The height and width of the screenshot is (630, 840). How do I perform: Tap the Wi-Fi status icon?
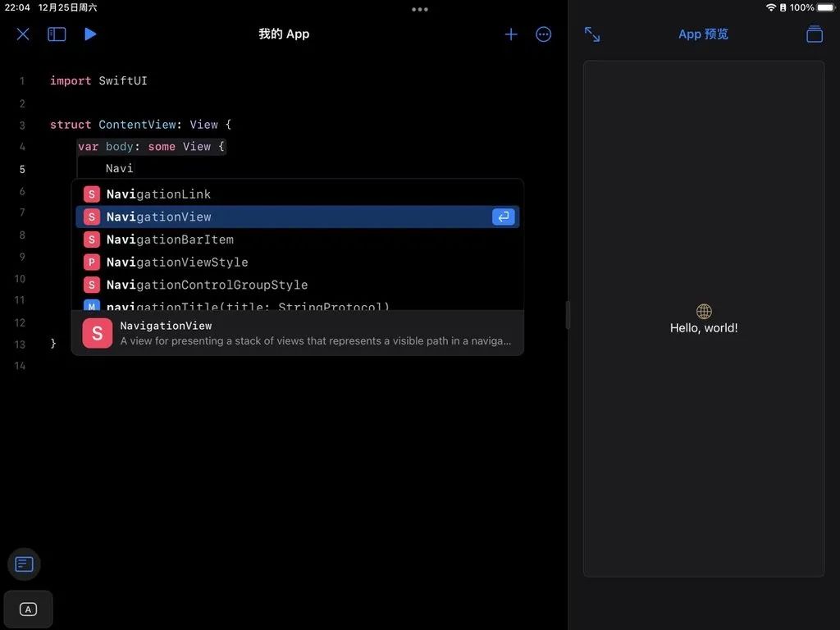click(771, 7)
